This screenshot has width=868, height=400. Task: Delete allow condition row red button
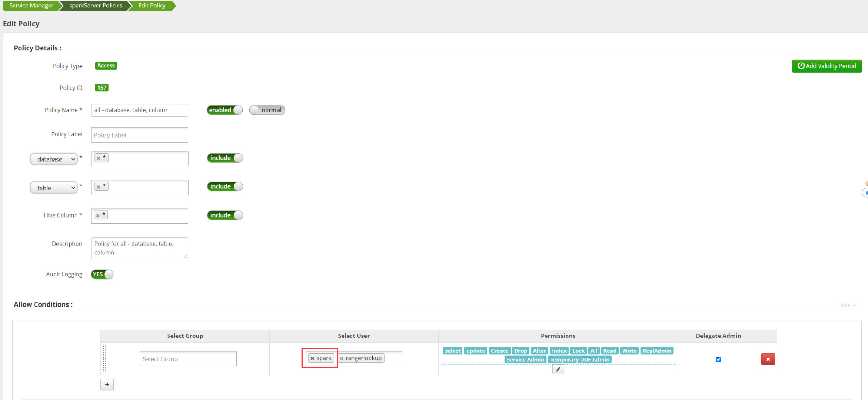[768, 359]
